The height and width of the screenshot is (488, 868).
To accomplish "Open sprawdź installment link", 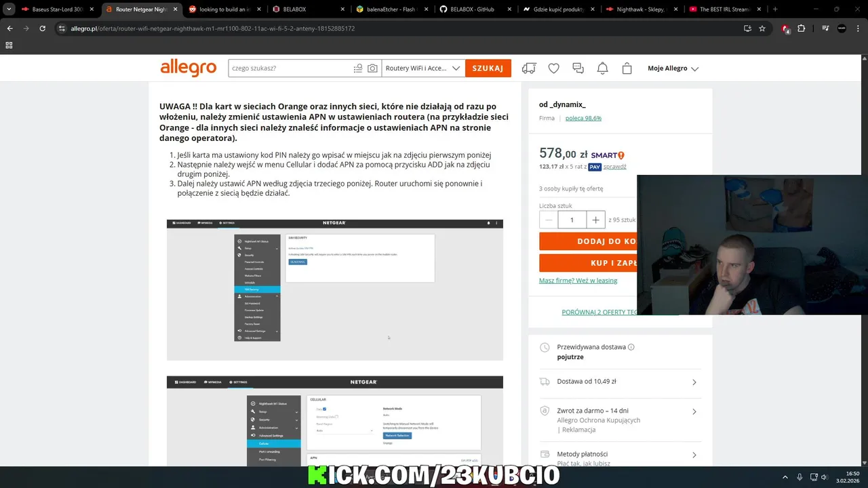I will point(615,167).
